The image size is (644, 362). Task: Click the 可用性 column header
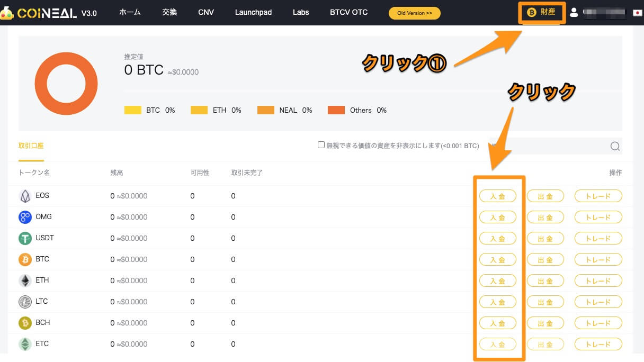(x=200, y=173)
